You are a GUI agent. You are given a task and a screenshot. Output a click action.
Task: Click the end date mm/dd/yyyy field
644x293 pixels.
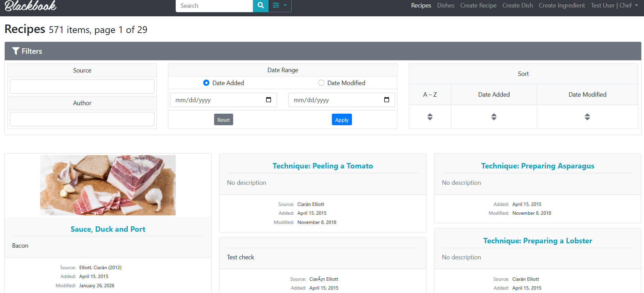point(342,100)
